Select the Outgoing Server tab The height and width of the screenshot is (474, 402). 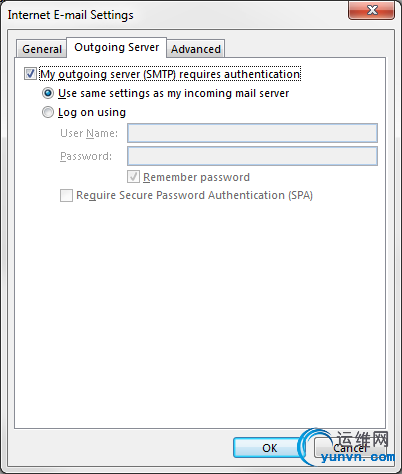point(117,47)
